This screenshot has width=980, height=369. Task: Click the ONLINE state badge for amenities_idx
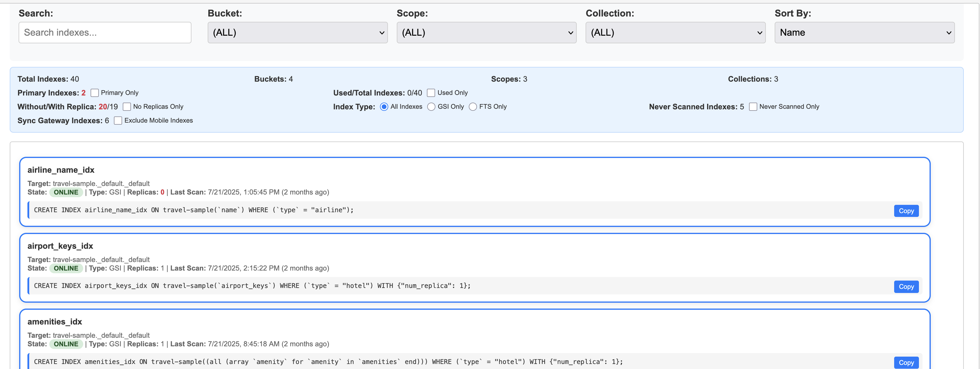click(x=66, y=344)
